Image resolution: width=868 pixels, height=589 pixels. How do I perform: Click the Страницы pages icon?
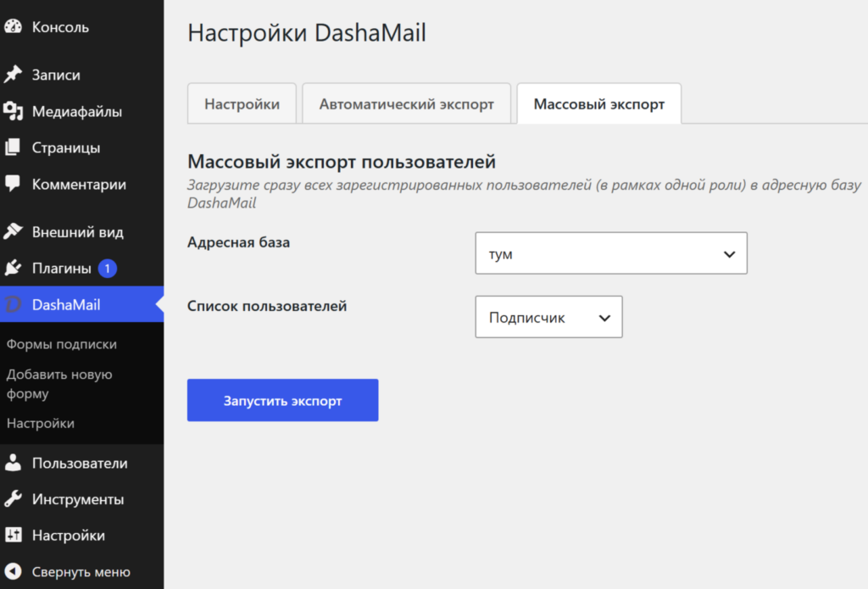pos(13,147)
